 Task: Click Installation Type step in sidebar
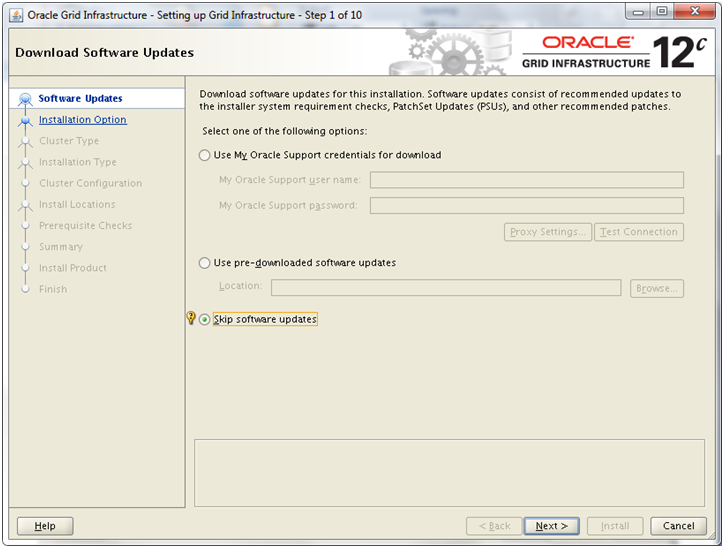coord(78,162)
